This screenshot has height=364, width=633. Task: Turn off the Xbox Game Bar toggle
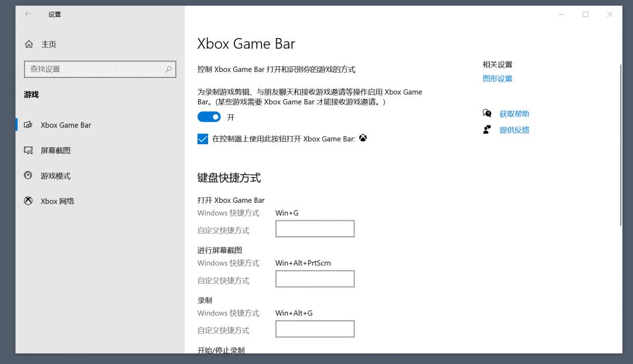[209, 117]
